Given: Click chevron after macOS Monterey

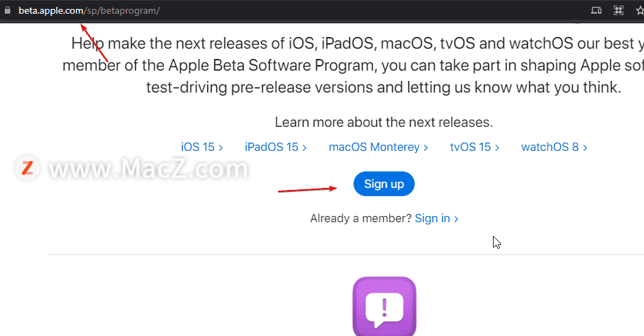Looking at the screenshot, I should [x=426, y=147].
